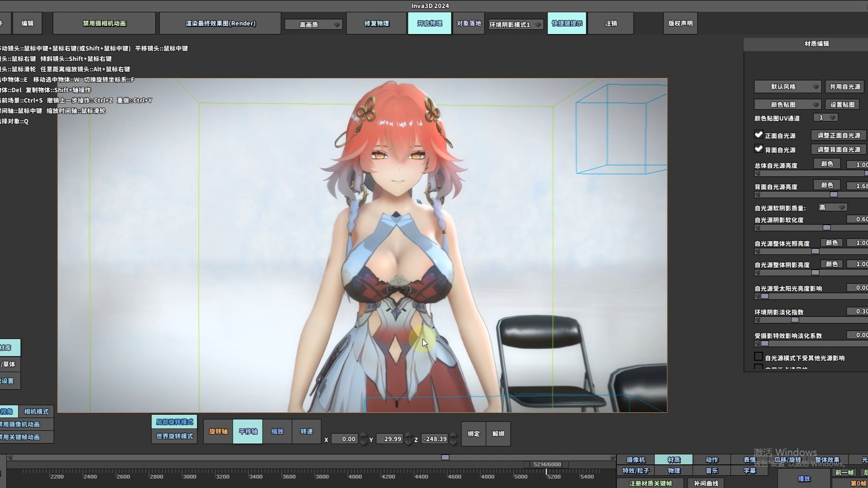Switch to the 字幕 tab
The image size is (868, 488).
(x=749, y=471)
